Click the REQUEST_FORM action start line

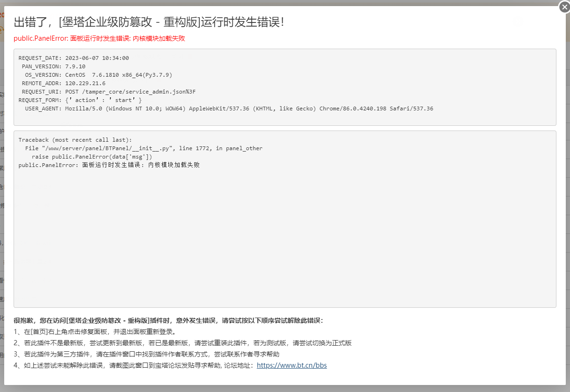[x=80, y=100]
